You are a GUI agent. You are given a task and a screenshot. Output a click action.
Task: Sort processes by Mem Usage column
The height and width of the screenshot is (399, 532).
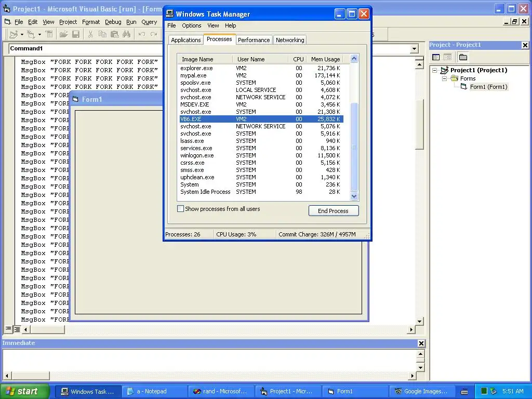(x=325, y=59)
